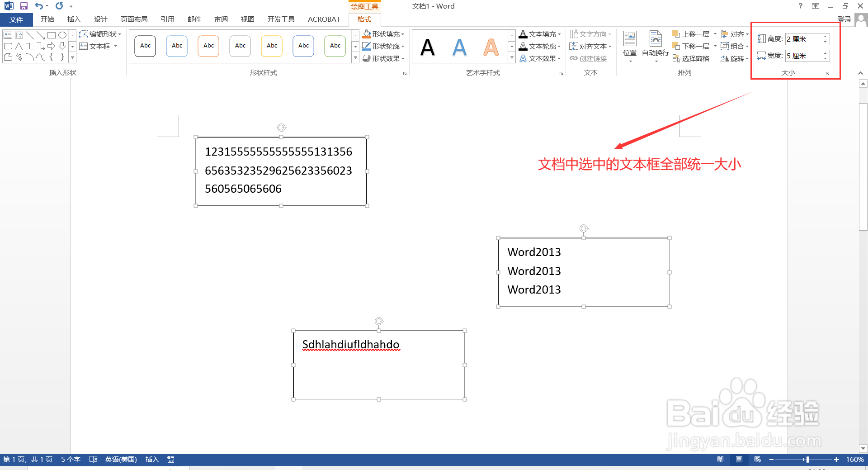Open 形状轮廓 shape outline dropdown
The height and width of the screenshot is (470, 868).
(383, 47)
